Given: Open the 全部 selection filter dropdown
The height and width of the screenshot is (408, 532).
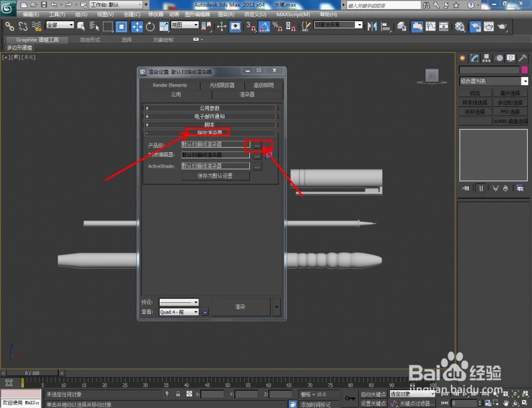Looking at the screenshot, I should 60,25.
